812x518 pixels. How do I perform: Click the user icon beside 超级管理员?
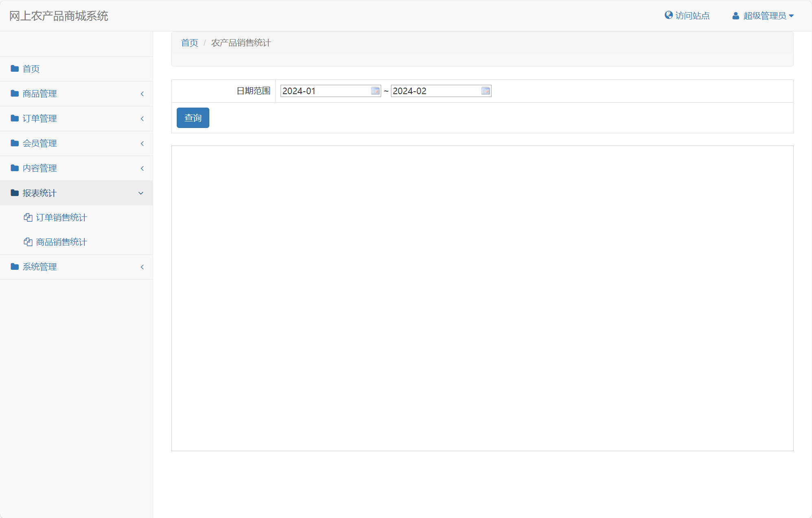735,15
